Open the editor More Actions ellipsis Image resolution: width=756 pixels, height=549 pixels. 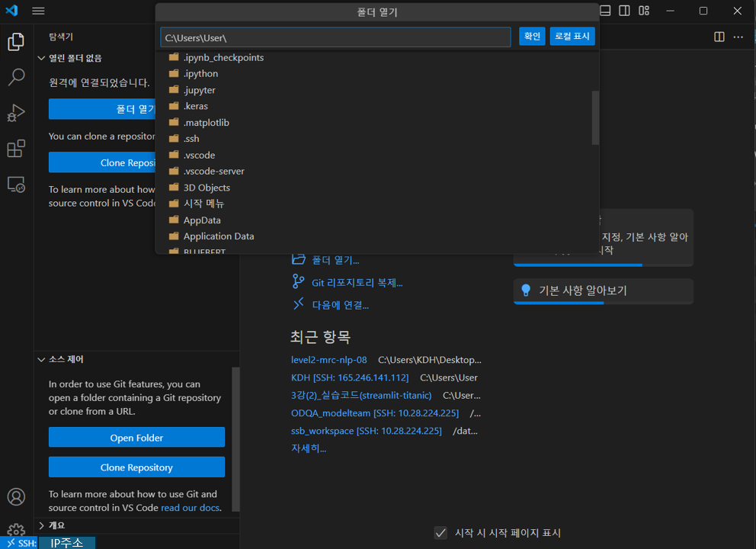click(x=738, y=37)
